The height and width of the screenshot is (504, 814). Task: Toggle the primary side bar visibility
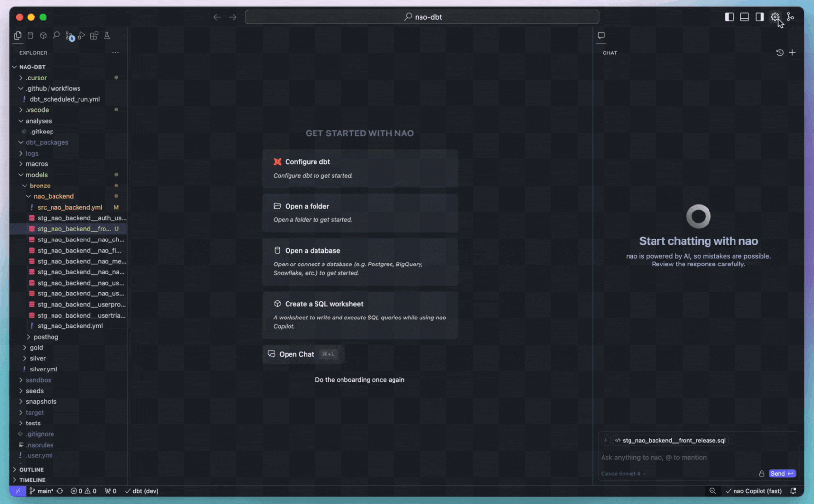click(729, 17)
